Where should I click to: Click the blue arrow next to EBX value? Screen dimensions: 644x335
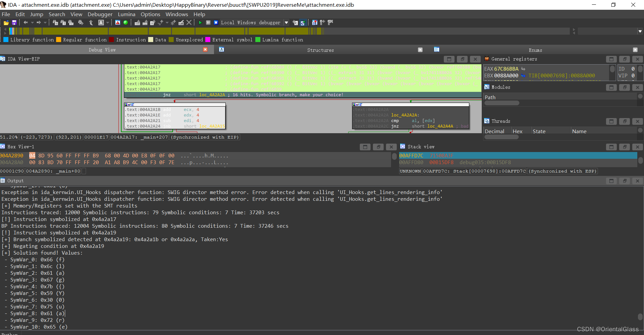click(x=523, y=76)
